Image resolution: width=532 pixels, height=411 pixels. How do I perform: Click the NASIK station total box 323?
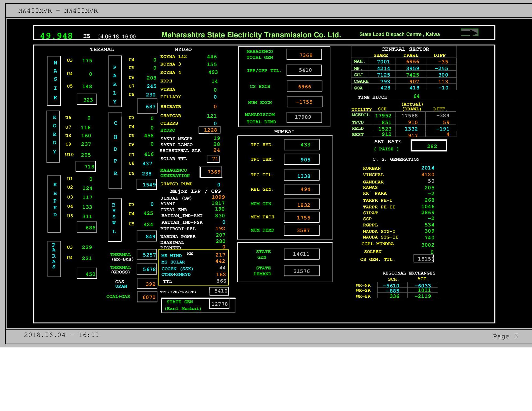pyautogui.click(x=87, y=99)
